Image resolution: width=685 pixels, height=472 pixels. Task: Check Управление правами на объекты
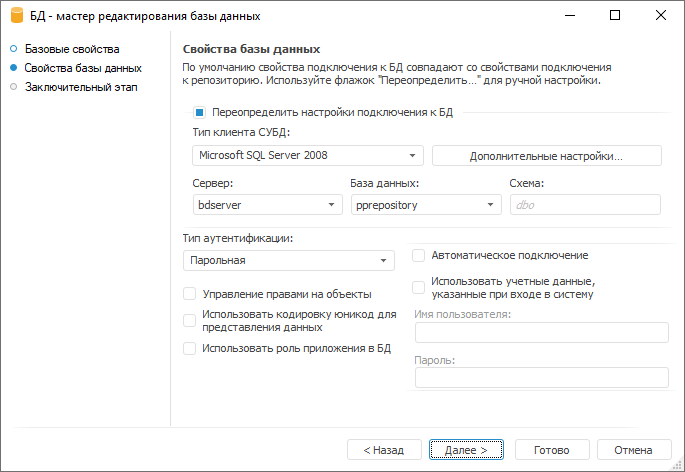coord(189,294)
